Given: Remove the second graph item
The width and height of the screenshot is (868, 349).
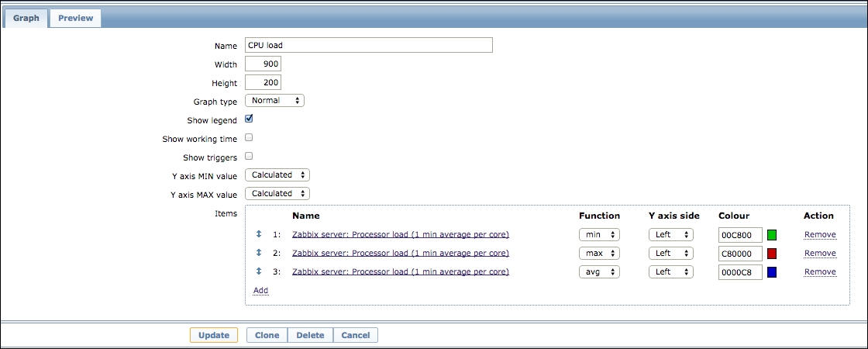Looking at the screenshot, I should point(819,253).
